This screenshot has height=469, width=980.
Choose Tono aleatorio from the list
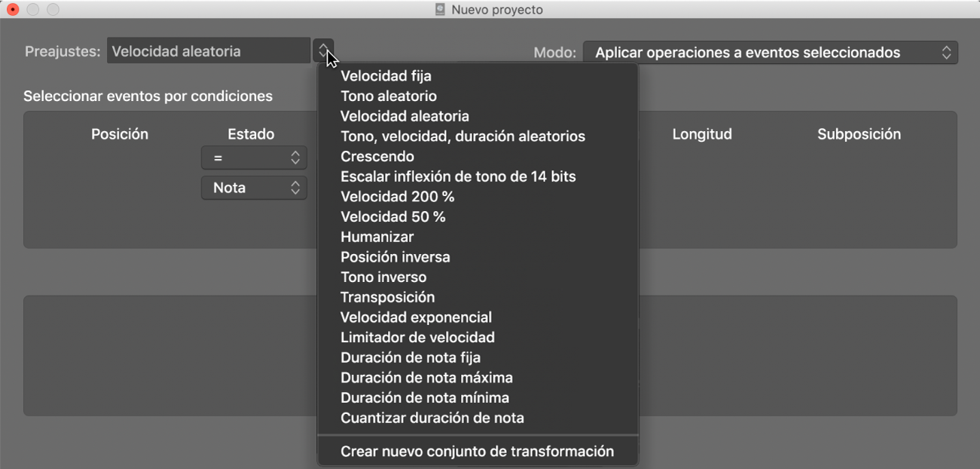pyautogui.click(x=388, y=97)
